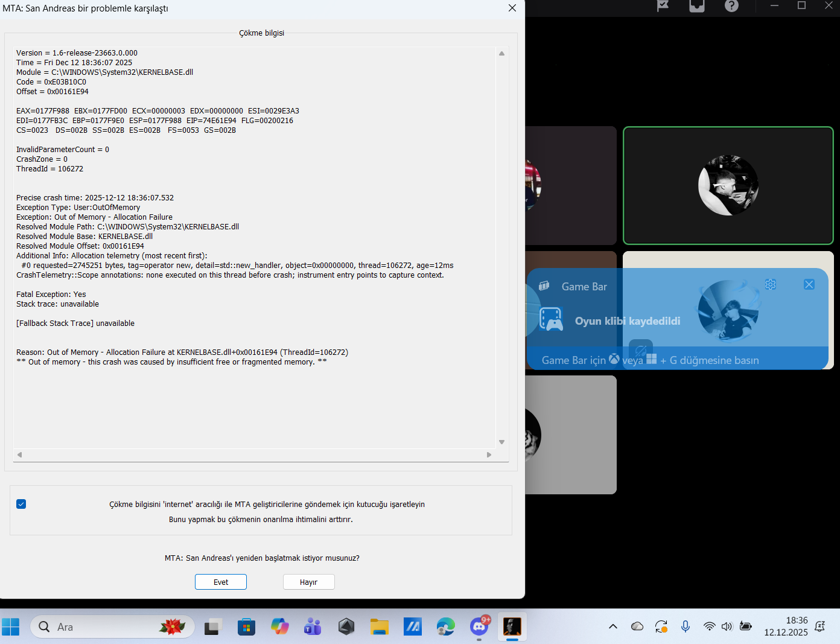Click the 'Code = 0xE03B10C0' line
Viewport: 840px width, 644px height.
[51, 82]
